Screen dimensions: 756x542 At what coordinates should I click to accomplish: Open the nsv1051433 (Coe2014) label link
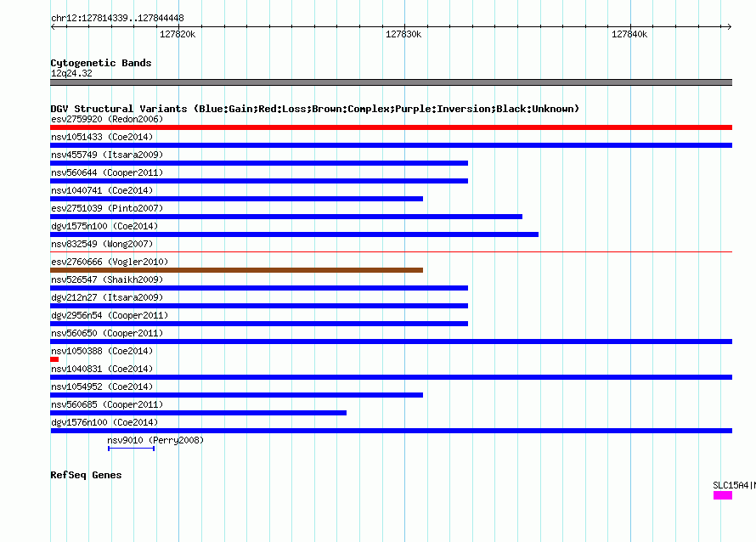click(x=102, y=137)
